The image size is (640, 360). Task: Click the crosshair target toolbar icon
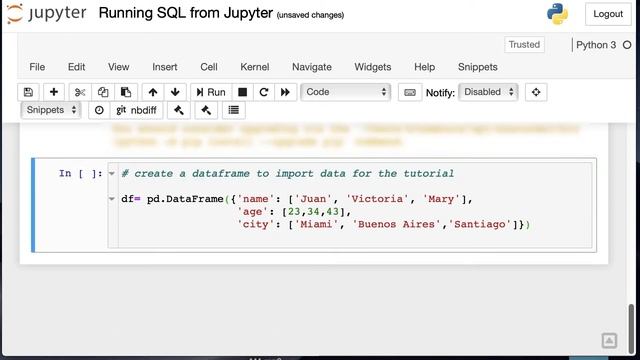tap(536, 92)
